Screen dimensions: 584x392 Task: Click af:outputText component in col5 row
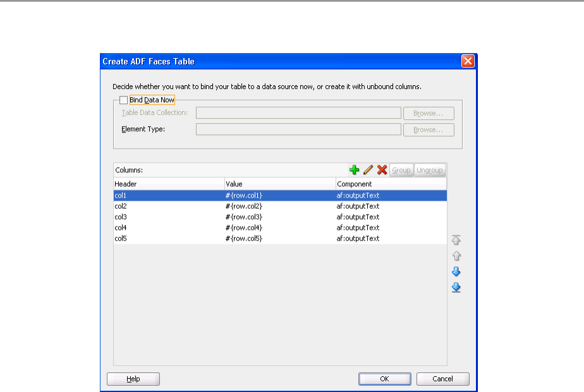click(x=391, y=239)
